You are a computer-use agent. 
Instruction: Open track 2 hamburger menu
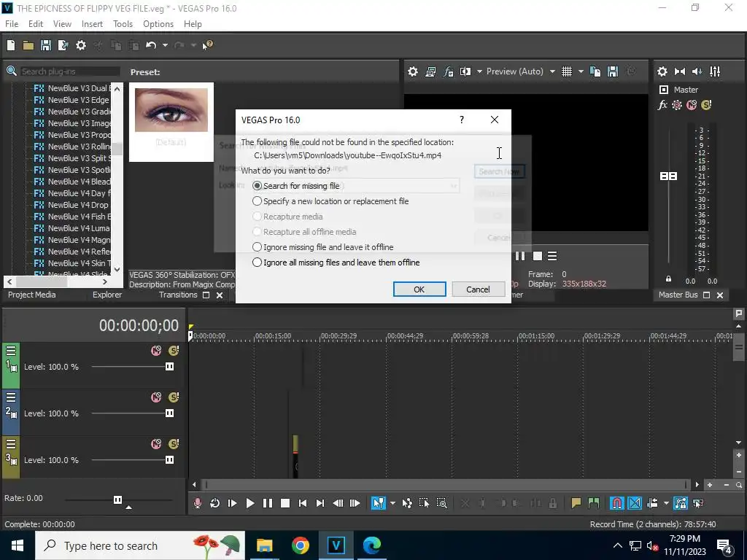(11, 397)
